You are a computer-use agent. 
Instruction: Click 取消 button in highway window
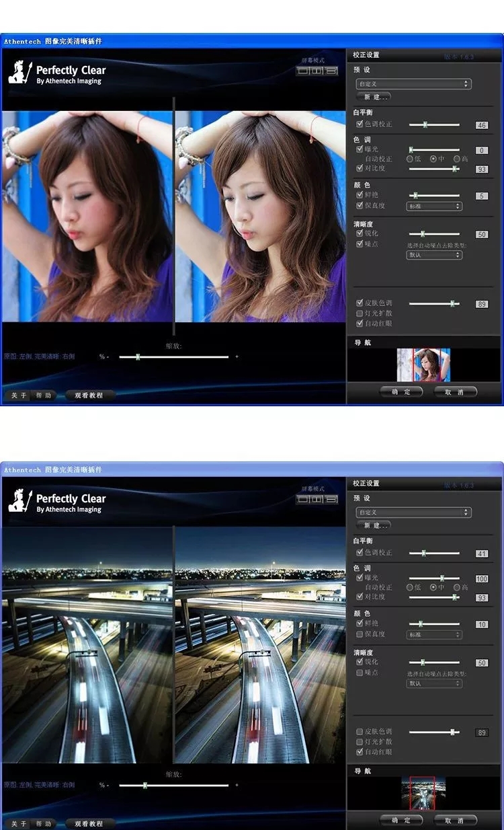coord(456,820)
